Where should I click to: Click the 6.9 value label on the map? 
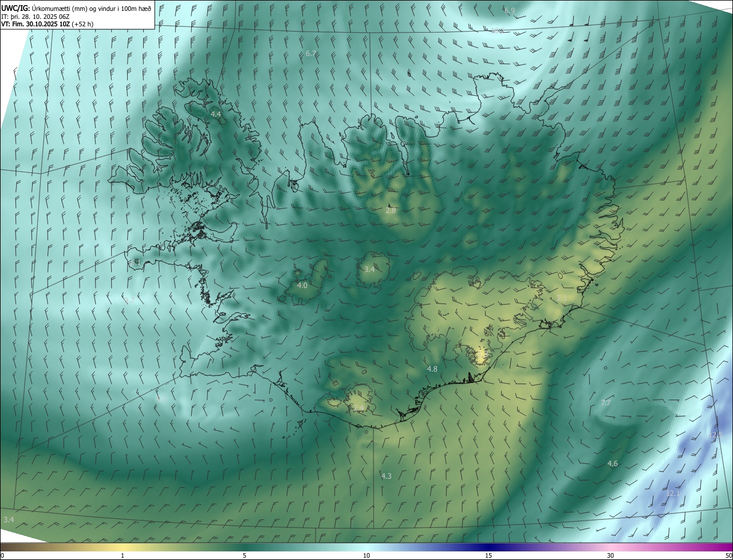click(x=510, y=11)
